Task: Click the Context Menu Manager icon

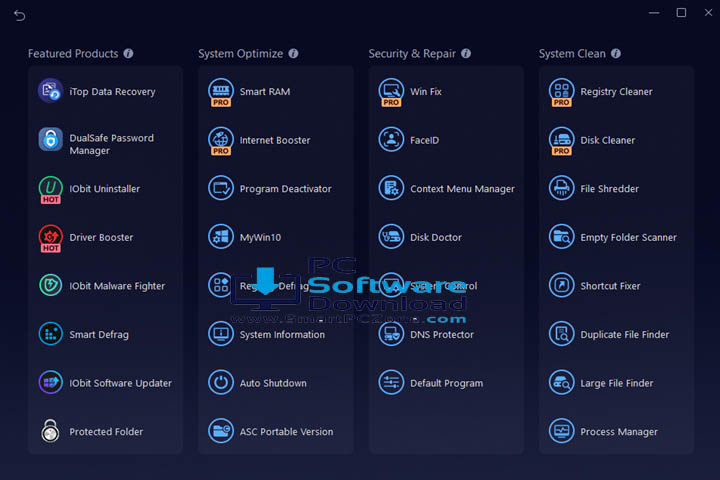Action: (391, 188)
